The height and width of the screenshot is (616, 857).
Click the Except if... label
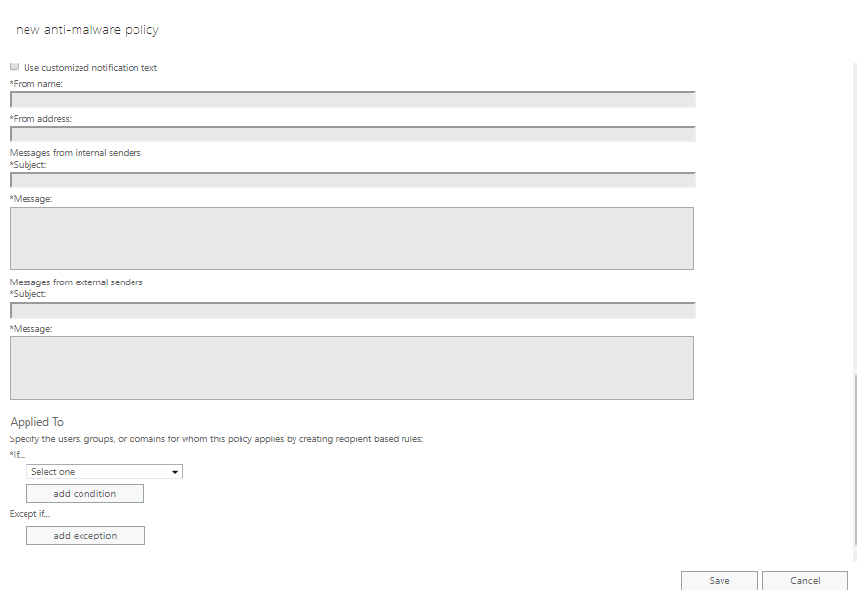29,514
